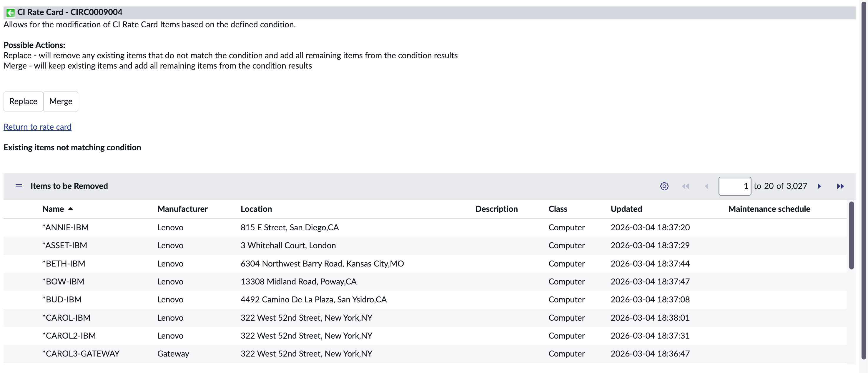Select the *ASSET-IBM name cell
Image resolution: width=868 pixels, height=373 pixels.
[x=65, y=245]
